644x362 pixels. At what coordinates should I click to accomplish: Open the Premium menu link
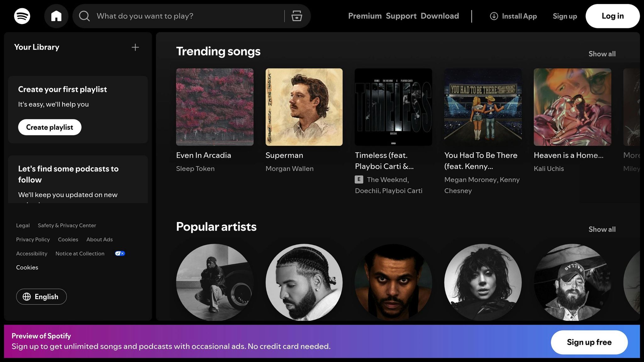[x=365, y=16]
